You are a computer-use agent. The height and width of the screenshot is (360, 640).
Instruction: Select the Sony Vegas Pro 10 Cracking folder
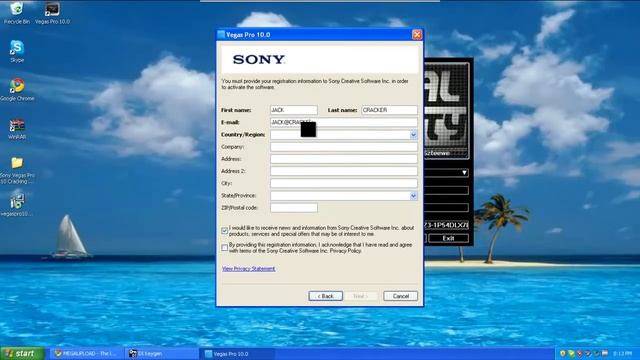tap(17, 170)
